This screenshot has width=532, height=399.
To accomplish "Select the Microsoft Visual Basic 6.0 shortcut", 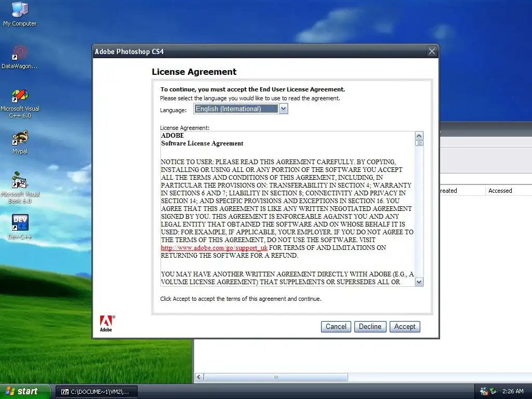I will [20, 188].
